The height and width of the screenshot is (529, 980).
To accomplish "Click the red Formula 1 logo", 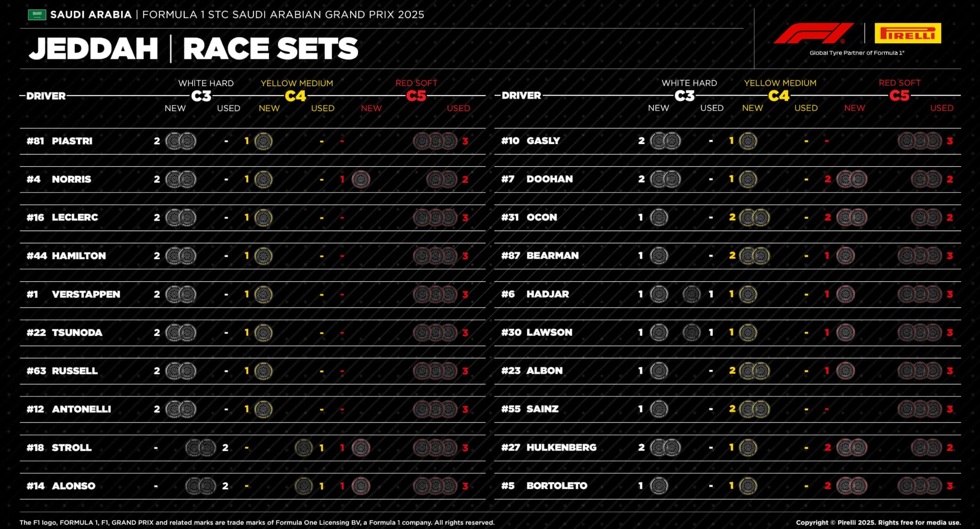I will coord(814,33).
